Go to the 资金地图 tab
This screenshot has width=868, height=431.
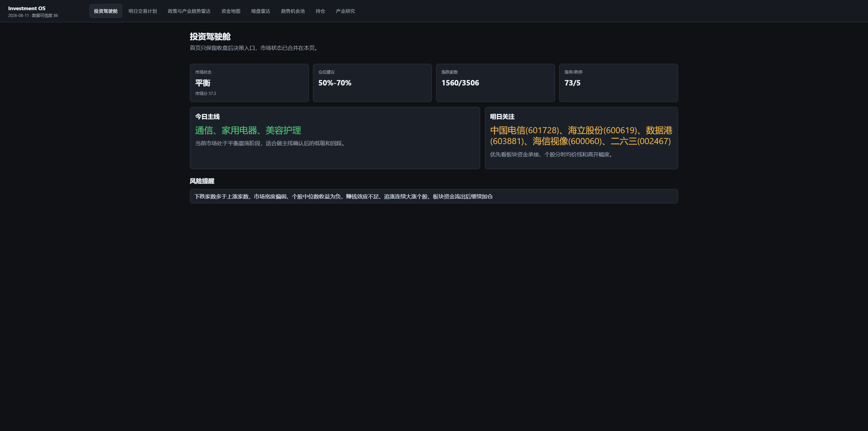point(231,11)
